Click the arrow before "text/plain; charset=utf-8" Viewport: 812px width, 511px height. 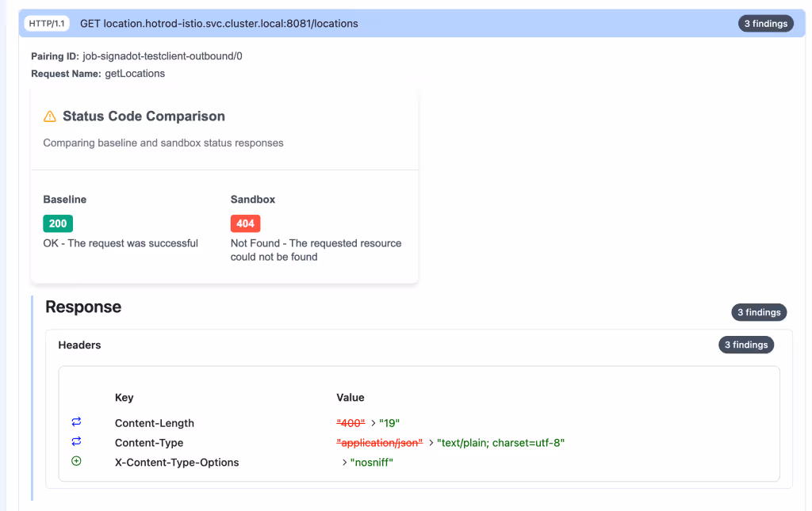(x=431, y=443)
